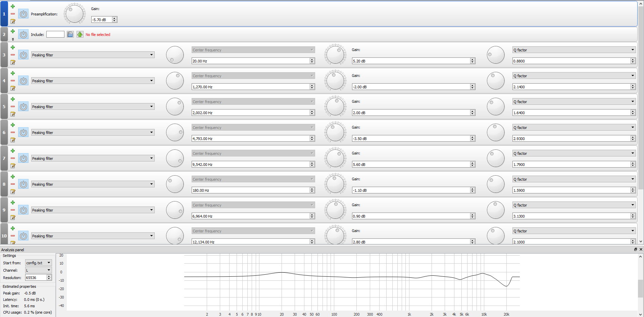Disable the Include line with its power button
This screenshot has height=317, width=644.
click(x=23, y=34)
